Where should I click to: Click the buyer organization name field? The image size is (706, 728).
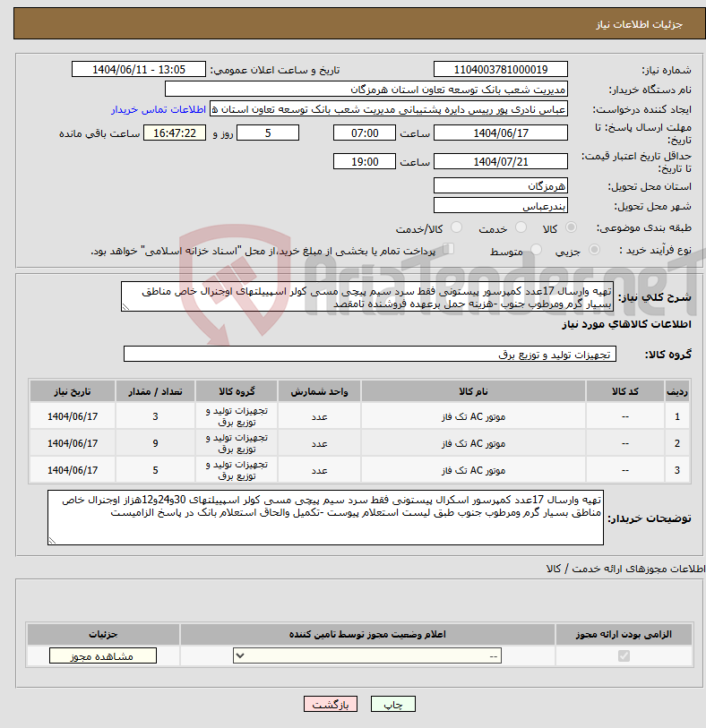pos(366,90)
